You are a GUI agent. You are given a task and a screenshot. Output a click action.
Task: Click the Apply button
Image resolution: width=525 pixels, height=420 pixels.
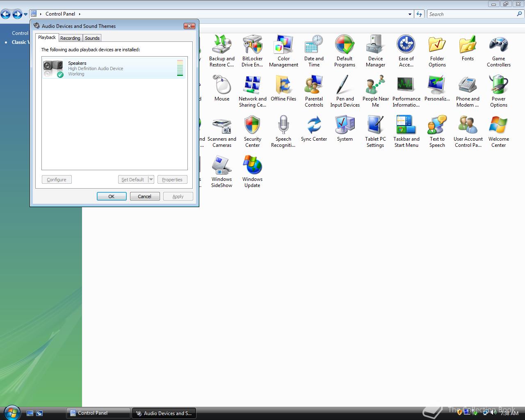coord(178,196)
